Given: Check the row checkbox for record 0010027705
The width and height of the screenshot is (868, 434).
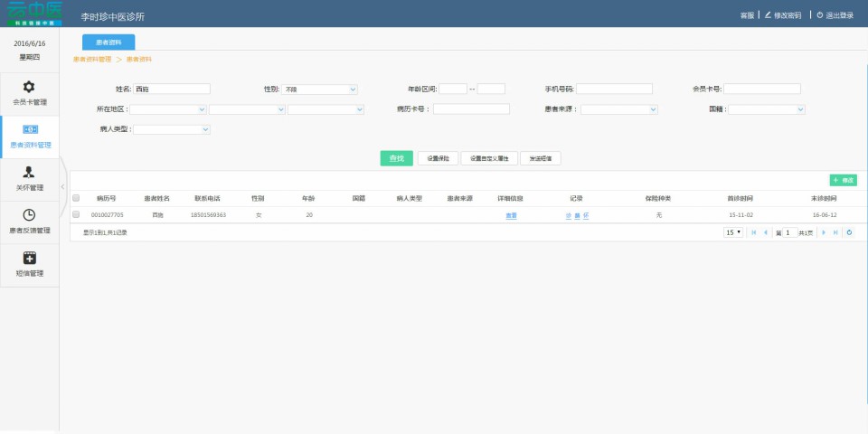Looking at the screenshot, I should tap(76, 215).
